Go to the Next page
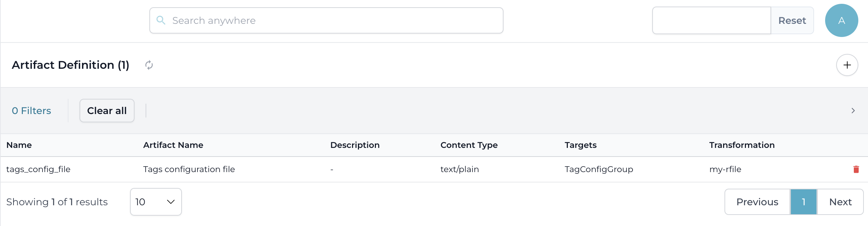Screen dimensions: 868x226 point(840,202)
